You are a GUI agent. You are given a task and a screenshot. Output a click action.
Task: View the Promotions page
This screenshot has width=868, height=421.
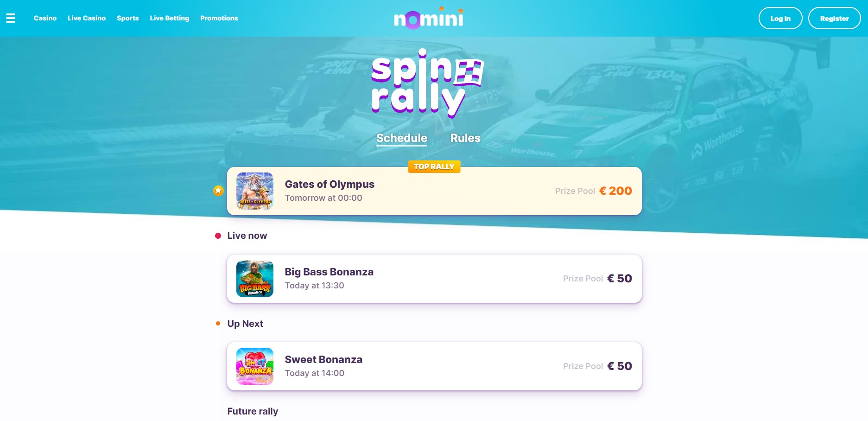coord(219,18)
